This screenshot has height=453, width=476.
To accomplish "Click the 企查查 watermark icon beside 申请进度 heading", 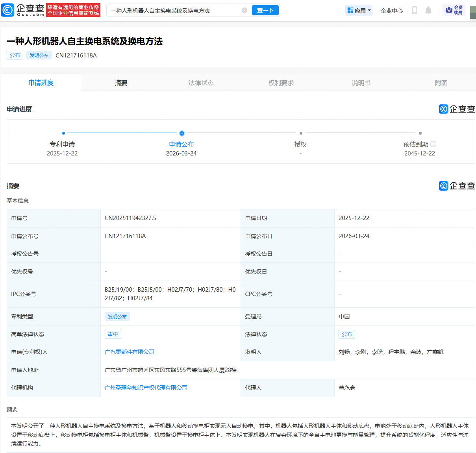I will point(443,109).
